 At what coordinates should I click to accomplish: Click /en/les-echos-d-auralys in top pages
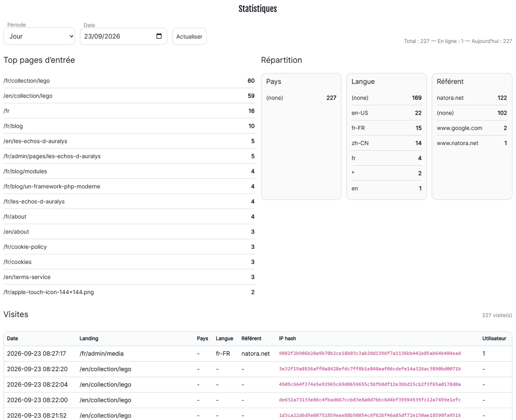[129, 141]
